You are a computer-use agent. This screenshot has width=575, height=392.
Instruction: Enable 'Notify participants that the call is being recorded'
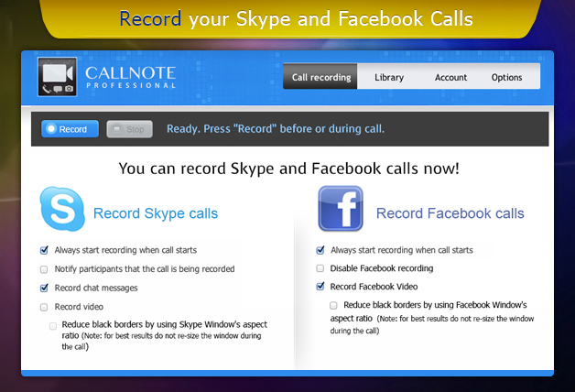(x=44, y=269)
